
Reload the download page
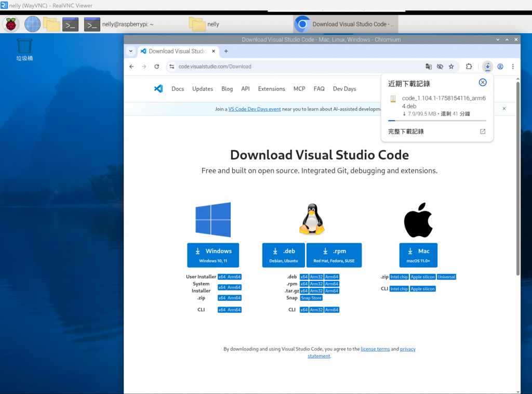click(157, 67)
